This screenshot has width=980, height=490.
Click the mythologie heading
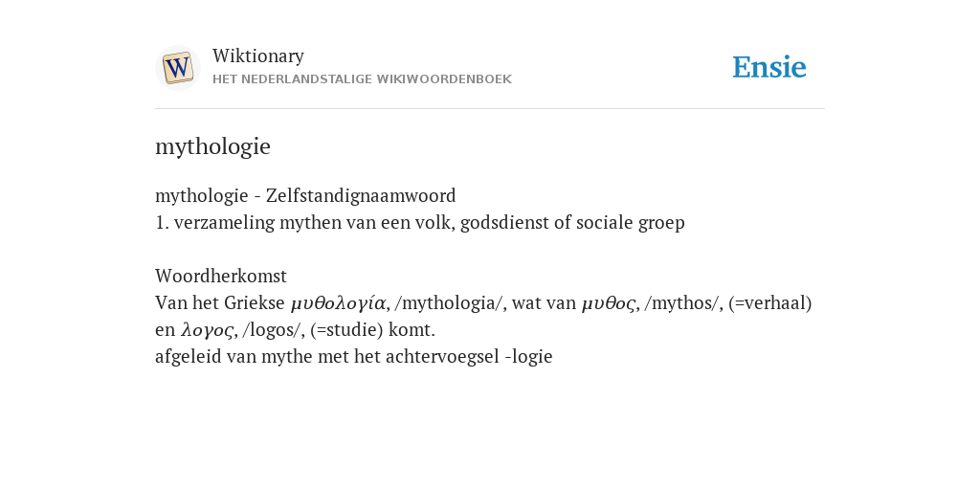click(x=212, y=146)
